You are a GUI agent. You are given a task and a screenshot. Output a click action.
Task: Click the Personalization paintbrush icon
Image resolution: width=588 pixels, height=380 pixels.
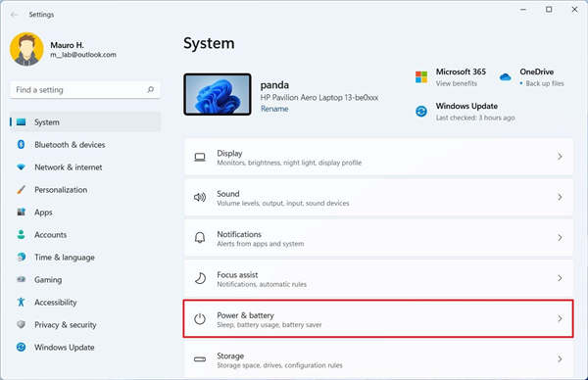[x=21, y=190]
